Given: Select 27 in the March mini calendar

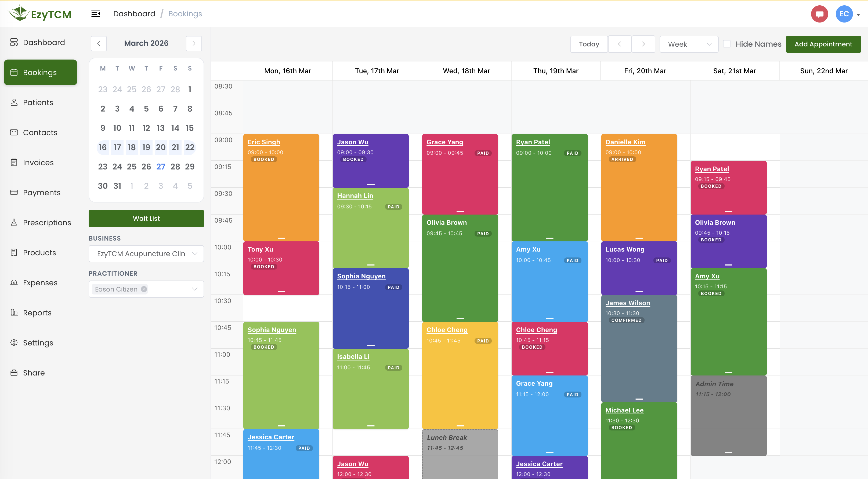Looking at the screenshot, I should point(161,167).
